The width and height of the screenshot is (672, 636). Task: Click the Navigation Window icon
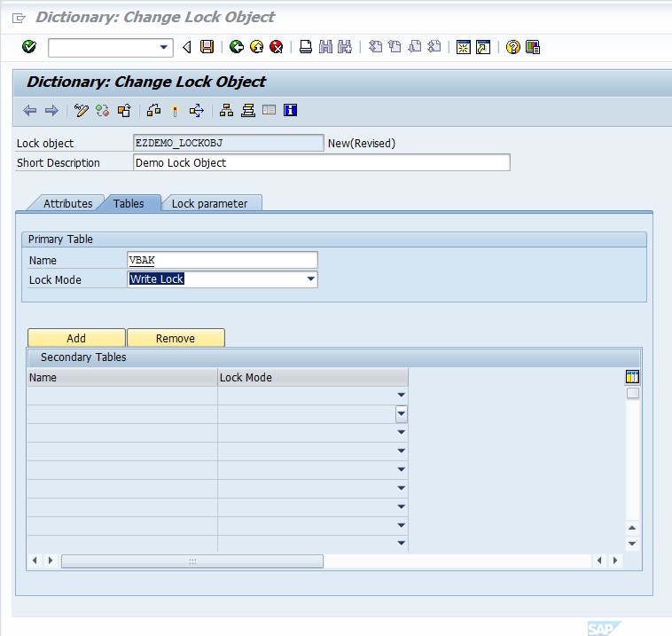click(x=248, y=111)
